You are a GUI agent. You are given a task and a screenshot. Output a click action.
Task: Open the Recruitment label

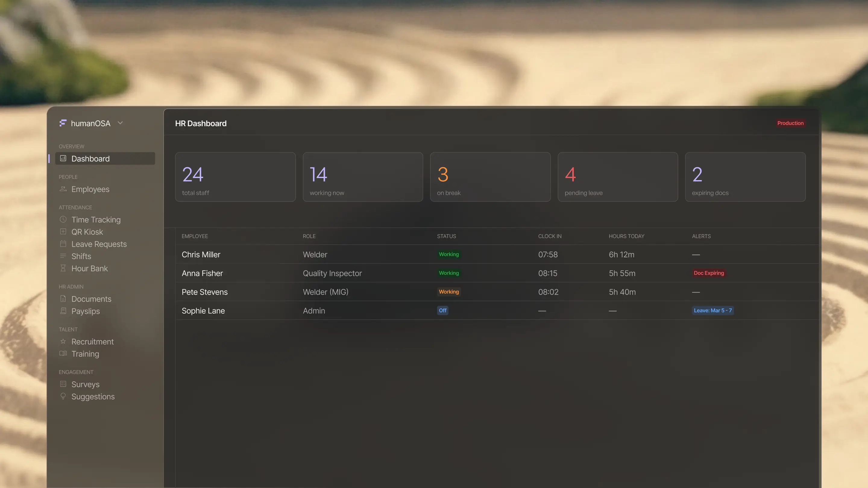point(93,342)
